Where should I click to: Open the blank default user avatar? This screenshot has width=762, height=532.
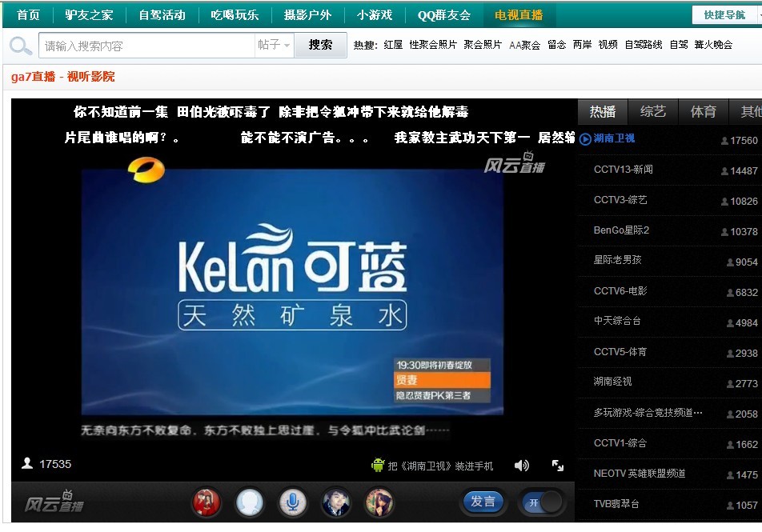[x=249, y=502]
